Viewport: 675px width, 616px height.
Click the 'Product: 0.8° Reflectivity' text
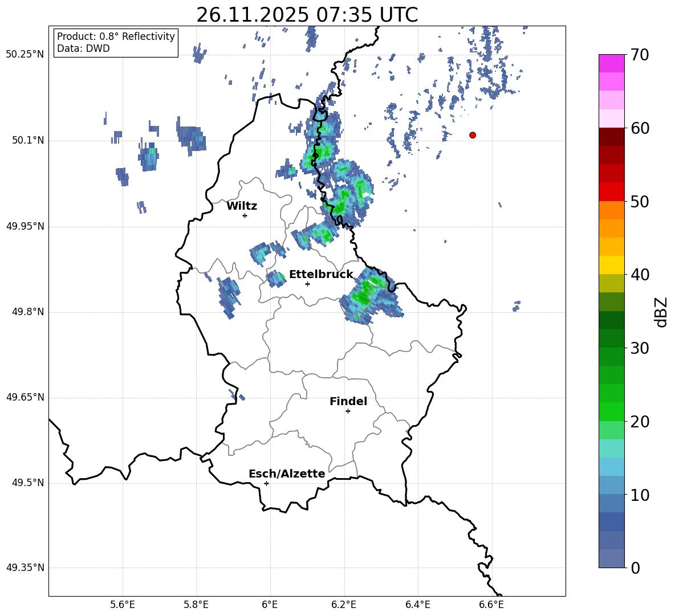click(x=116, y=36)
